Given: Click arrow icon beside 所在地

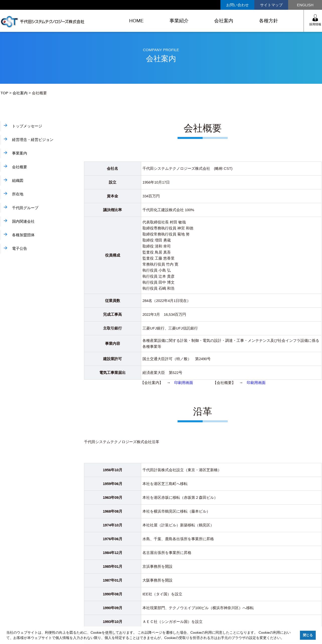Looking at the screenshot, I should 6,193.
